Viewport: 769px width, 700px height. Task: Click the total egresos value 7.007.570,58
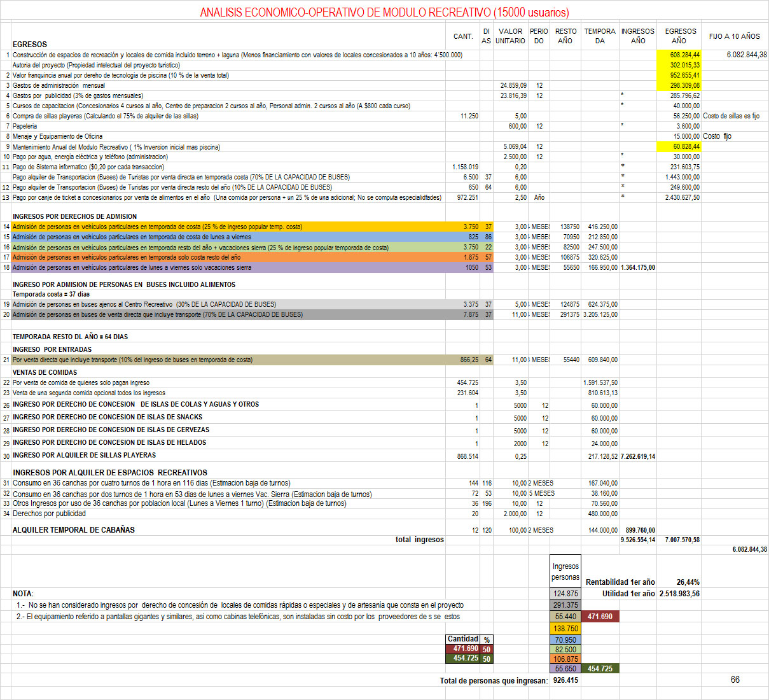[x=682, y=540]
